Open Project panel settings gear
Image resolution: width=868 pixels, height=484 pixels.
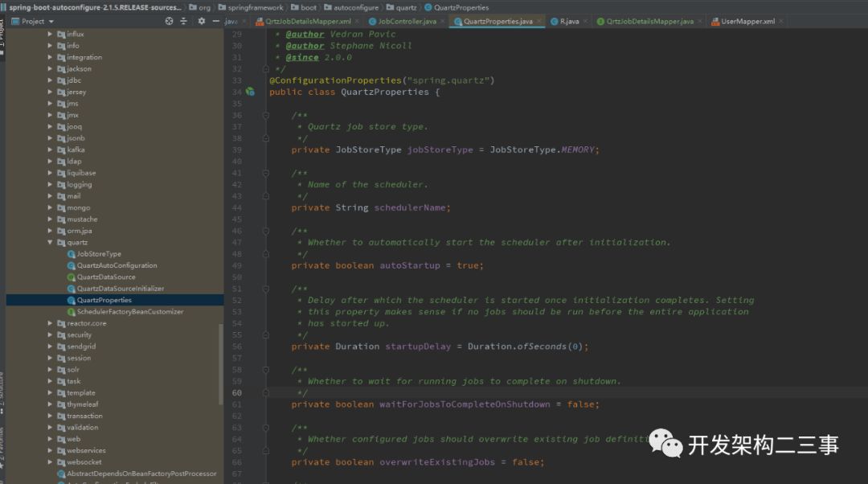(x=200, y=22)
